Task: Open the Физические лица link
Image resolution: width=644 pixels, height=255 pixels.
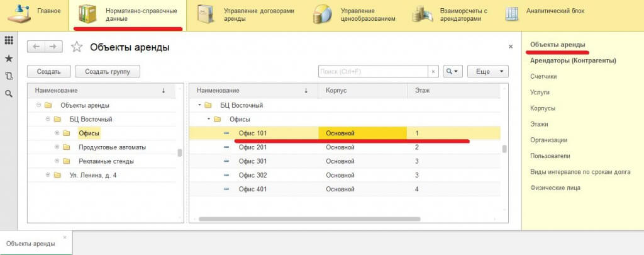Action: 555,188
